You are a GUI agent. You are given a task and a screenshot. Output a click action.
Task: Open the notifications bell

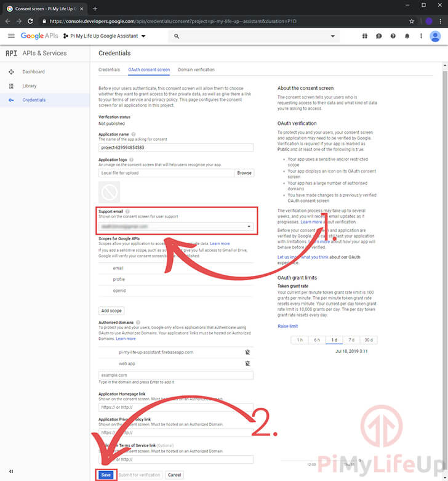click(x=407, y=36)
